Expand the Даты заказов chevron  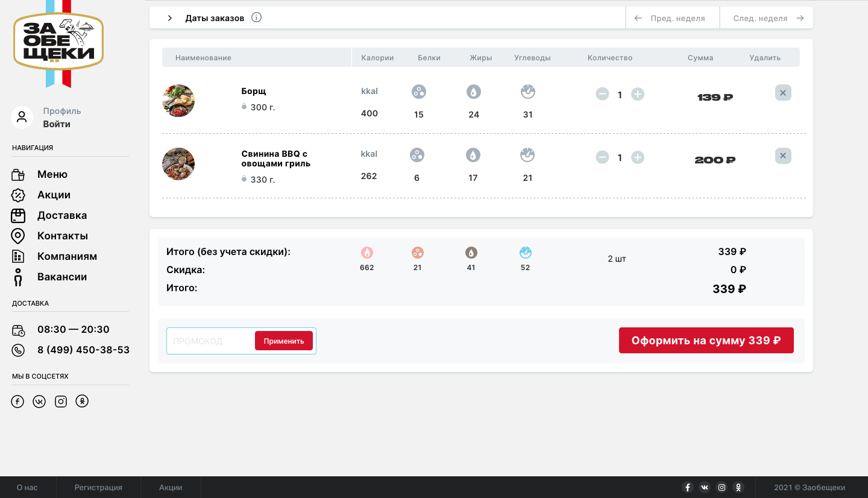coord(170,18)
